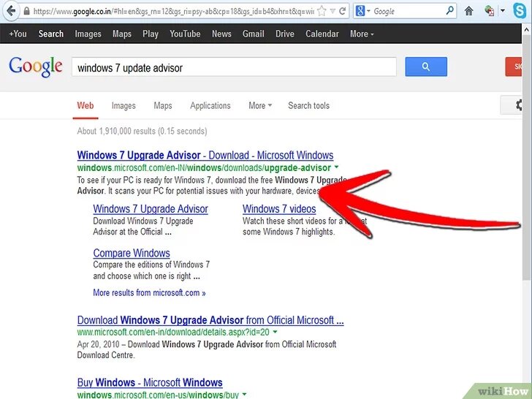The image size is (532, 399).
Task: Open green arrow beside windows/buy URL
Action: [244, 395]
